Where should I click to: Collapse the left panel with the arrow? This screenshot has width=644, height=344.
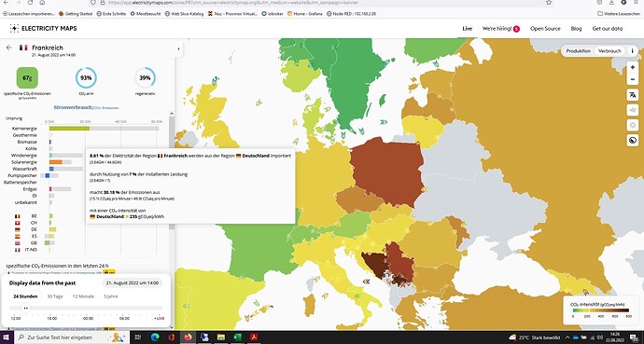tap(178, 48)
